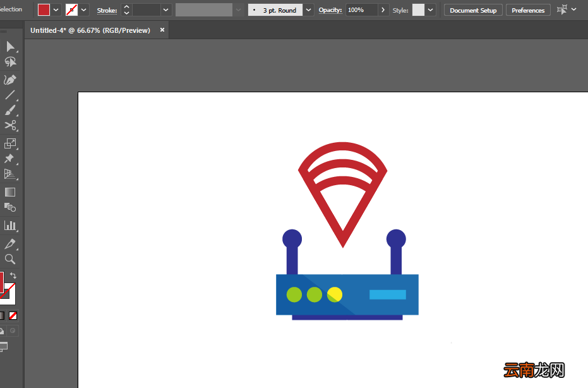Click the stroke weight input field

point(147,10)
